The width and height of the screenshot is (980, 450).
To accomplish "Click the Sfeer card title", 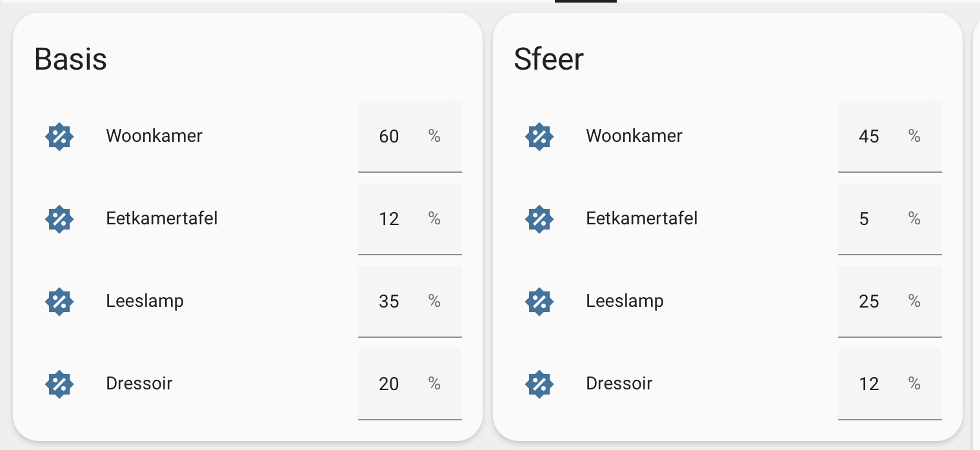I will click(x=548, y=59).
